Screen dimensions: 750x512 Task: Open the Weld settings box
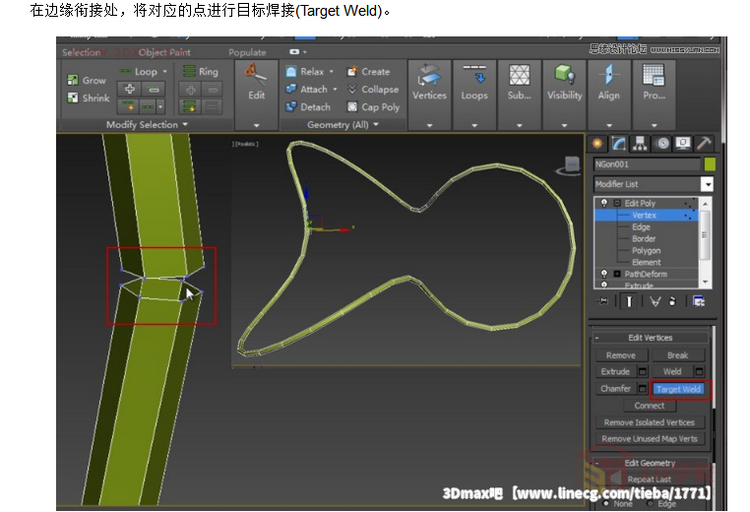tap(700, 371)
